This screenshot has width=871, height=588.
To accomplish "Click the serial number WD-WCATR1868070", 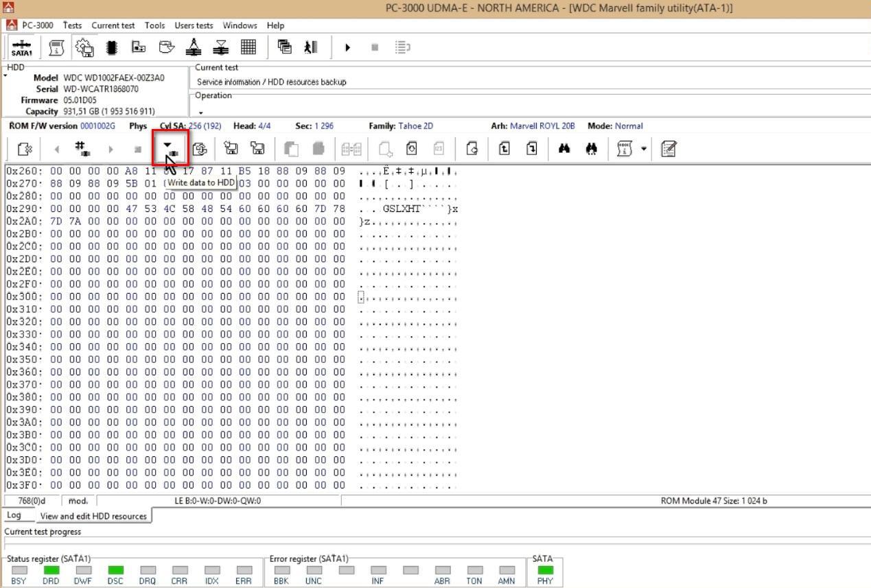I will 101,89.
